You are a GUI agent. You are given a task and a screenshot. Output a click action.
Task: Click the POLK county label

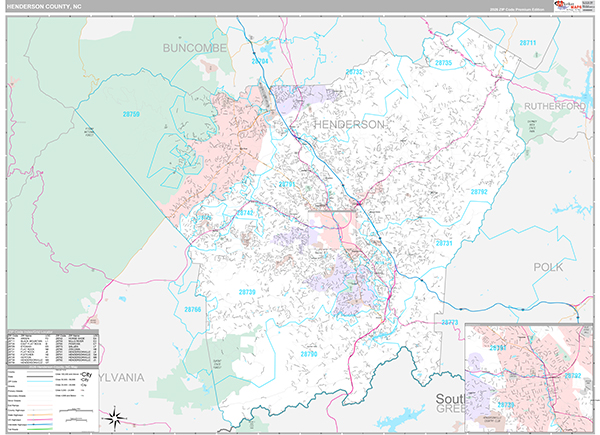pyautogui.click(x=548, y=267)
